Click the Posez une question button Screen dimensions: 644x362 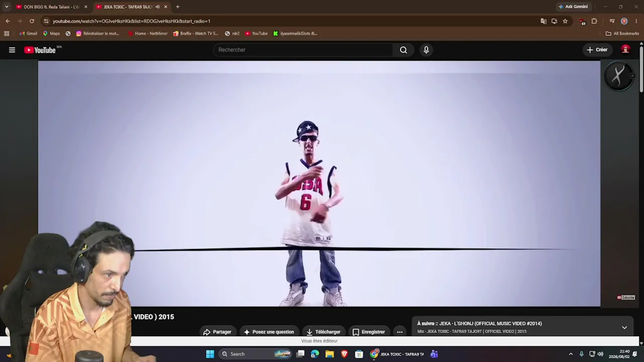(269, 332)
